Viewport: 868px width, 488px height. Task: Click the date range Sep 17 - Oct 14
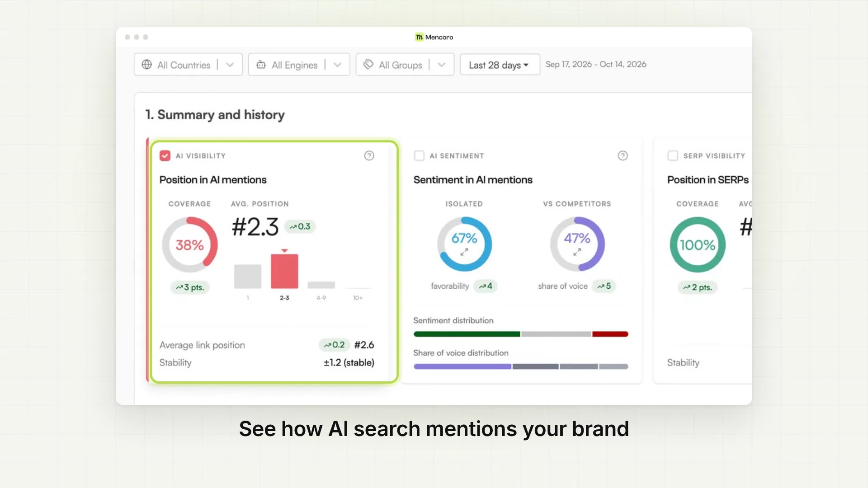tap(596, 64)
